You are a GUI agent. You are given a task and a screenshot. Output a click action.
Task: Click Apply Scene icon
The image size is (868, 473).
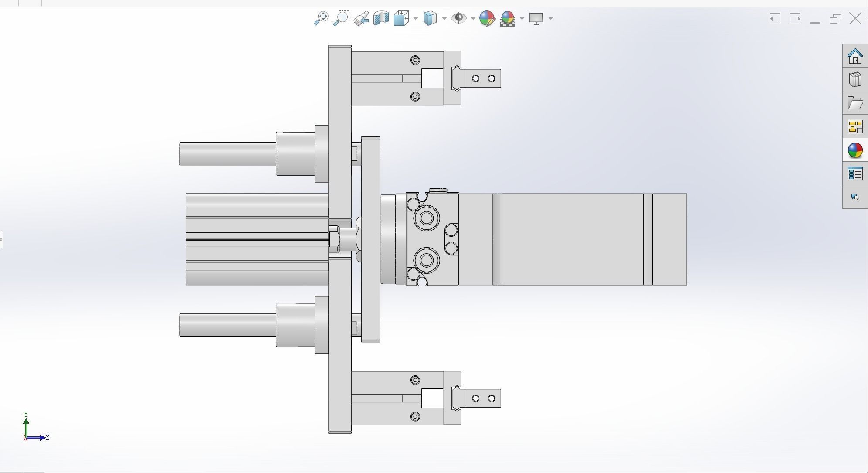pos(507,18)
